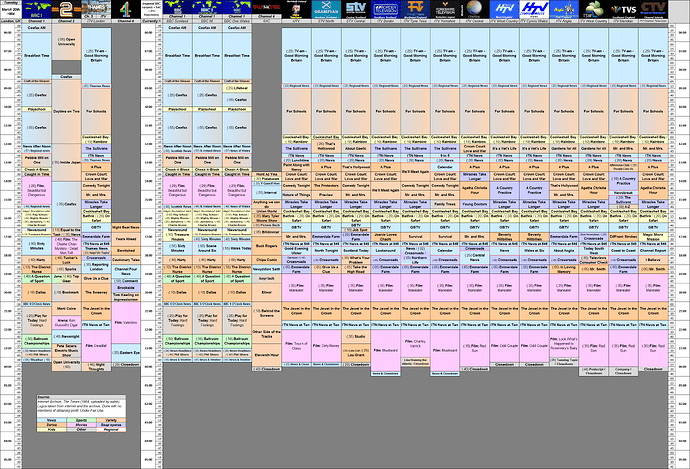Screen dimensions: 690x469
Task: Select the Variety legend swatch
Action: [x=111, y=420]
